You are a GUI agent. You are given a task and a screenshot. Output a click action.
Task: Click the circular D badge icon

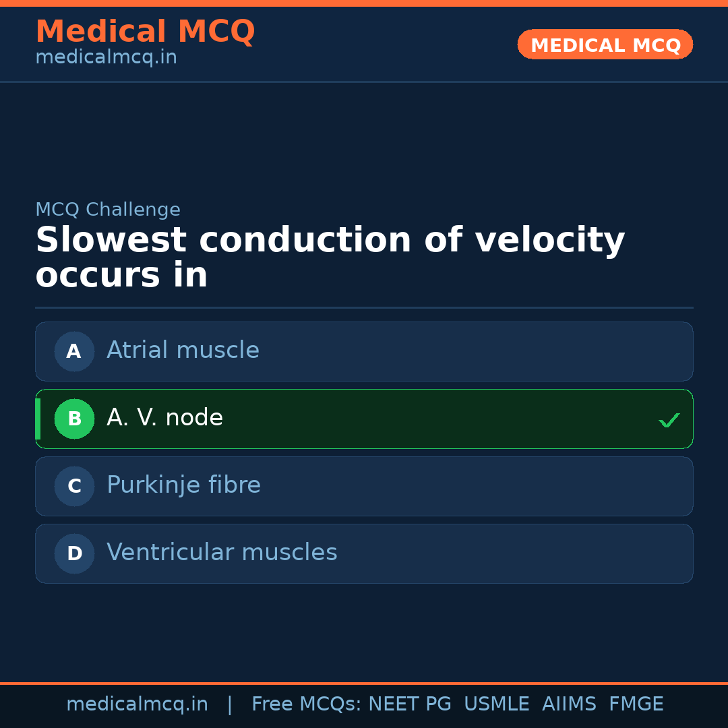click(x=74, y=553)
